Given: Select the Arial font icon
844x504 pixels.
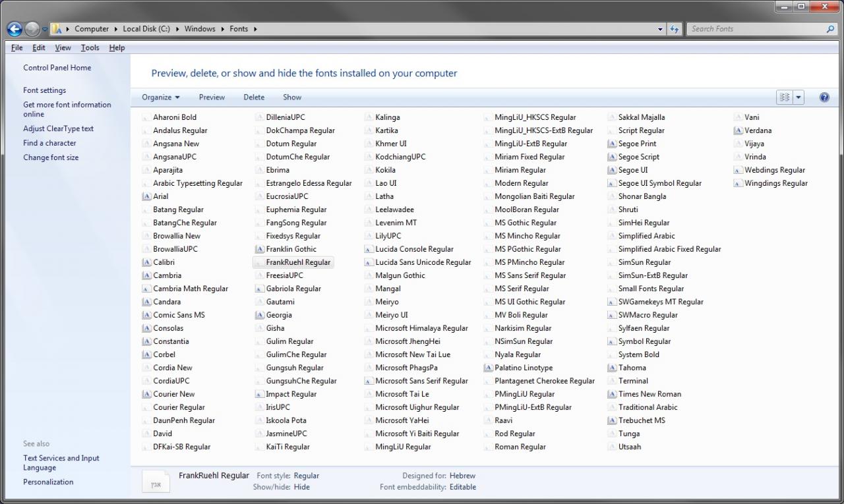Looking at the screenshot, I should pyautogui.click(x=146, y=196).
